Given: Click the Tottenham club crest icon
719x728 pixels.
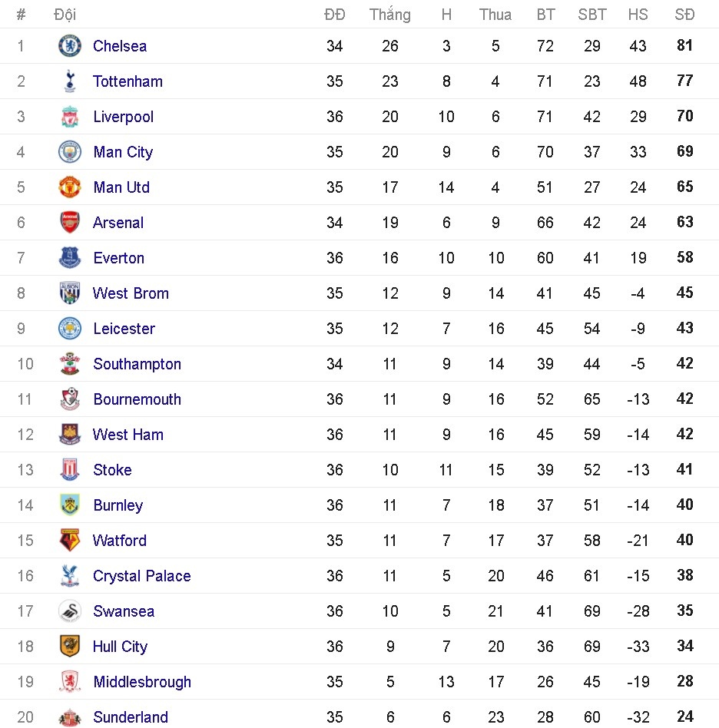Looking at the screenshot, I should coord(70,81).
